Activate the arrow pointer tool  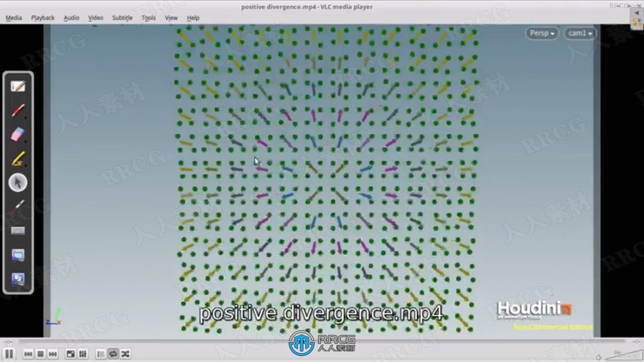(x=18, y=183)
